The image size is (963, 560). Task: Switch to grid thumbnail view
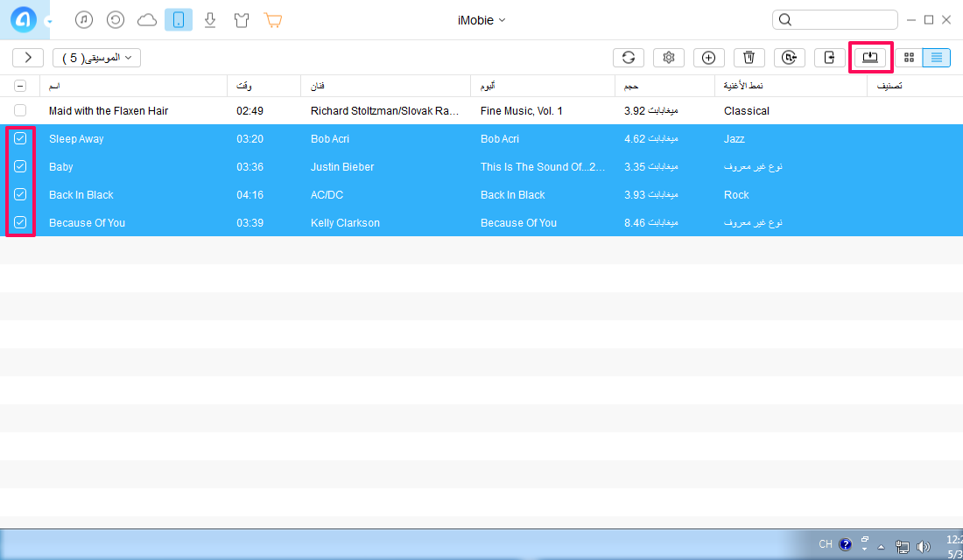pos(909,58)
